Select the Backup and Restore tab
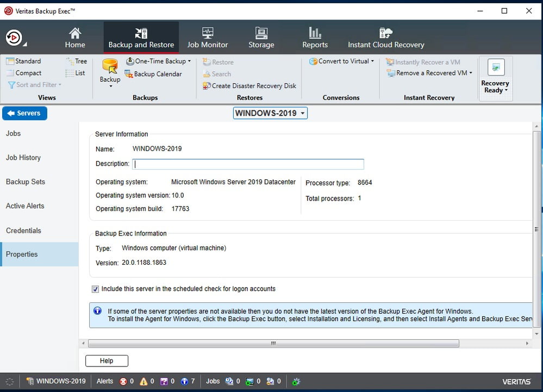This screenshot has height=392, width=543. [x=141, y=38]
